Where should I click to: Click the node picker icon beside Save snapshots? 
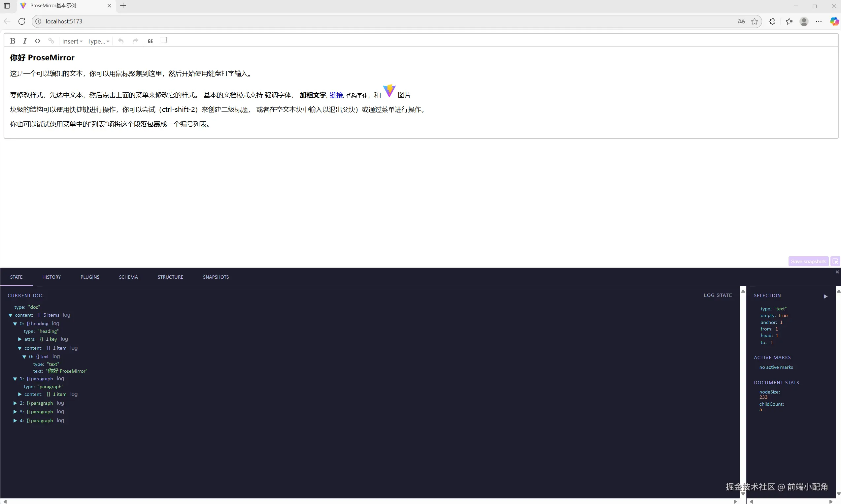tap(835, 261)
